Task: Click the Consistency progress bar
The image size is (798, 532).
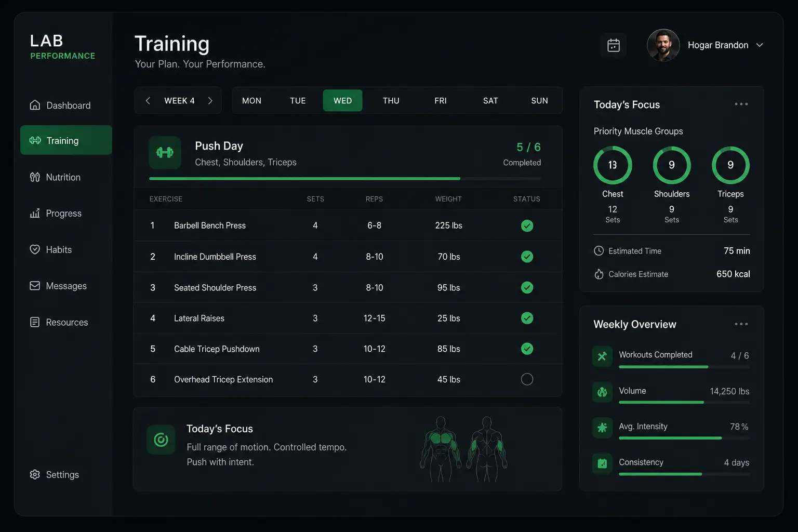Action: click(684, 474)
